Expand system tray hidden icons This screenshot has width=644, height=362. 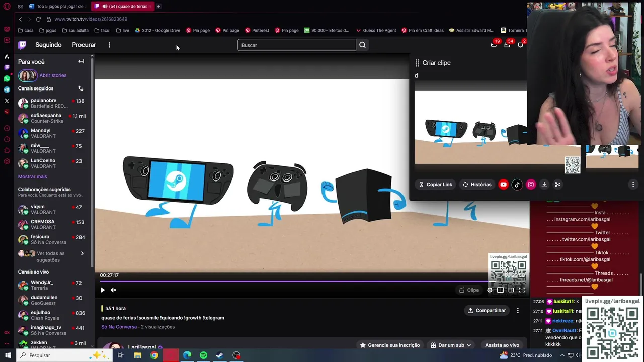pos(562,355)
